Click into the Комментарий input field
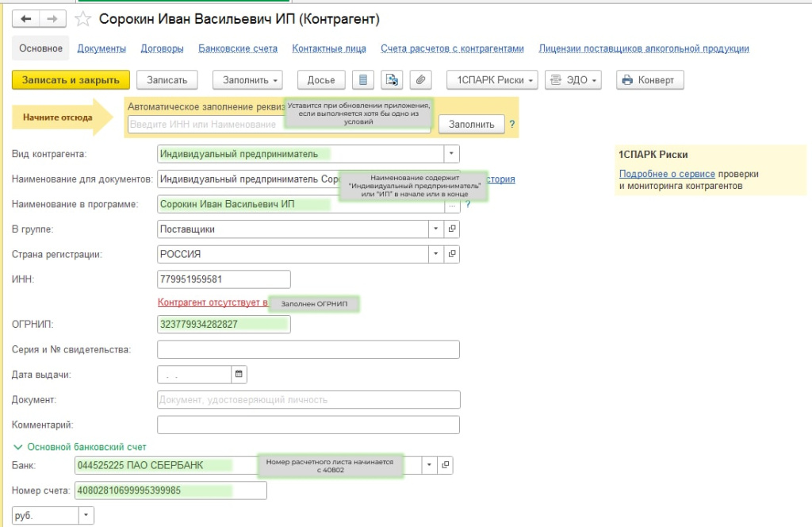Screen dimensions: 812x527 [x=308, y=425]
